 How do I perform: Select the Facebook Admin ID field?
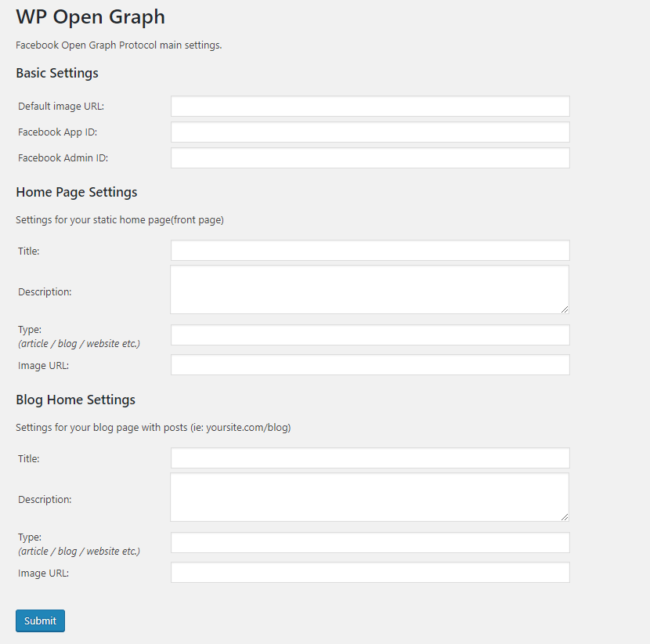(370, 158)
